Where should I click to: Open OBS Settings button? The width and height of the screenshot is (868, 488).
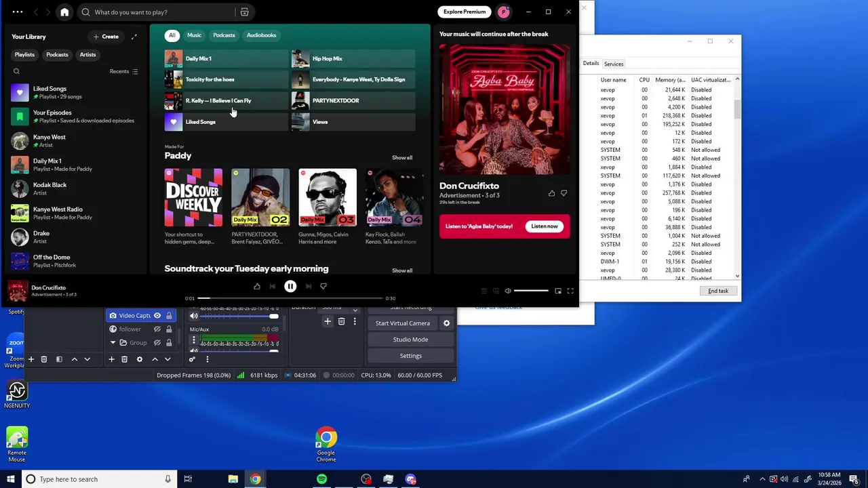[410, 356]
